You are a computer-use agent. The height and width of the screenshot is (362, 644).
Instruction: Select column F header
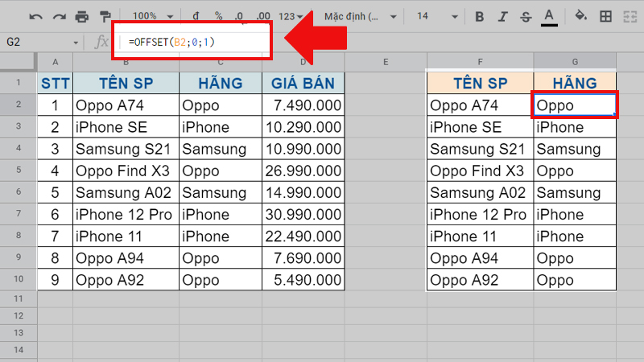[x=480, y=62]
